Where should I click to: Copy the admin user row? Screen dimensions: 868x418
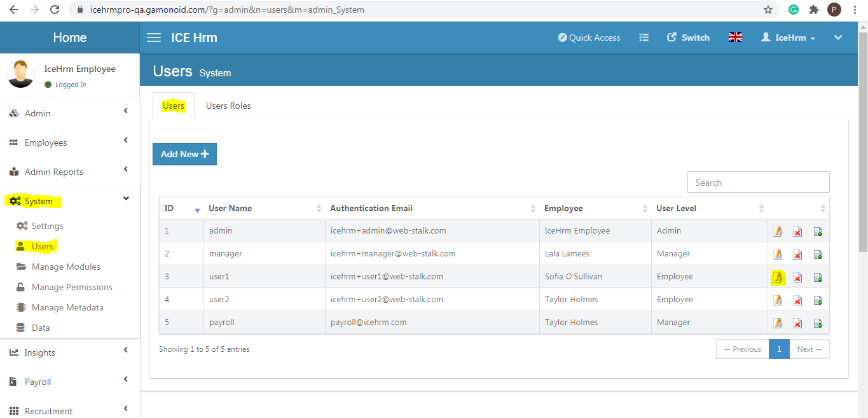[x=818, y=232]
